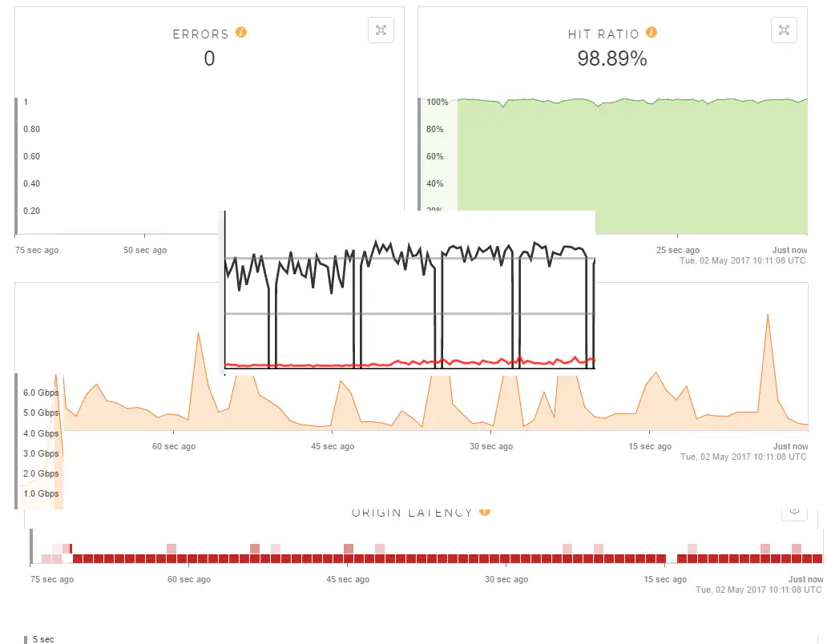The image size is (827, 644).
Task: Select the ORIGIN LATENCY heading
Action: click(x=412, y=513)
